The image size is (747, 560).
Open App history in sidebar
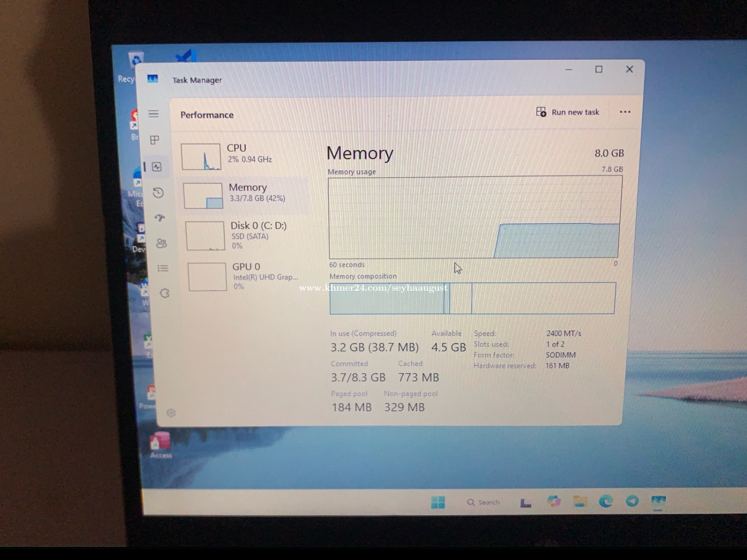click(158, 193)
